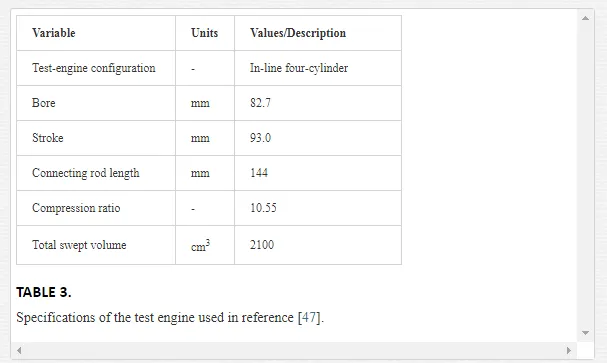Click the vertical scrollbar track
Viewport: 607px width, 363px height.
pyautogui.click(x=585, y=175)
